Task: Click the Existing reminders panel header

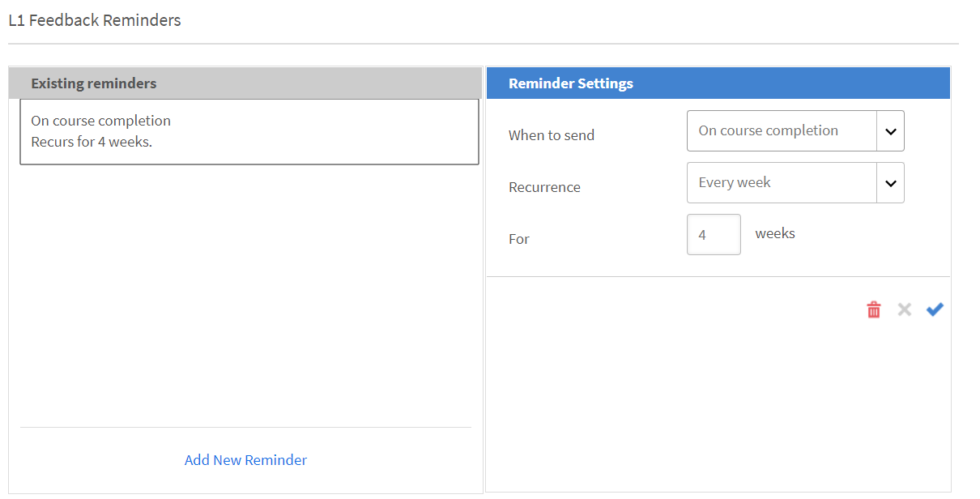Action: tap(245, 83)
